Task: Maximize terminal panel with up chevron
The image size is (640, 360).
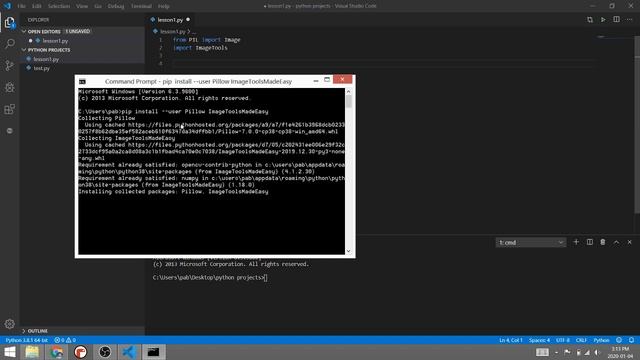Action: click(x=616, y=242)
